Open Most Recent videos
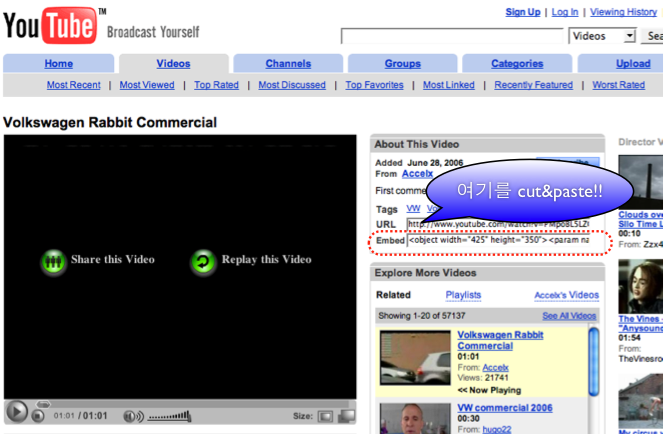Viewport: 672px width, 434px height. tap(74, 85)
